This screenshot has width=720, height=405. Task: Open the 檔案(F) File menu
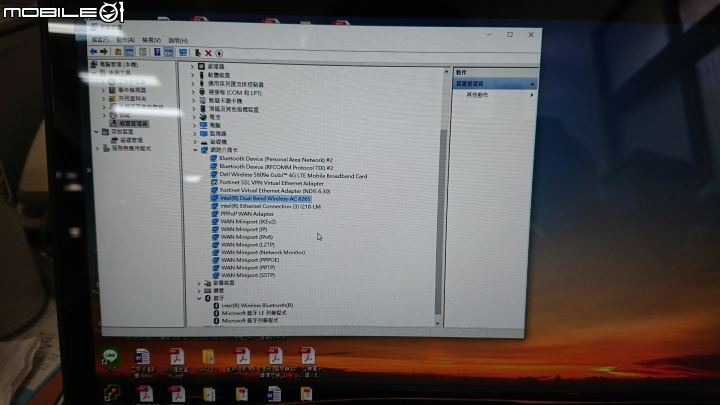(x=100, y=40)
